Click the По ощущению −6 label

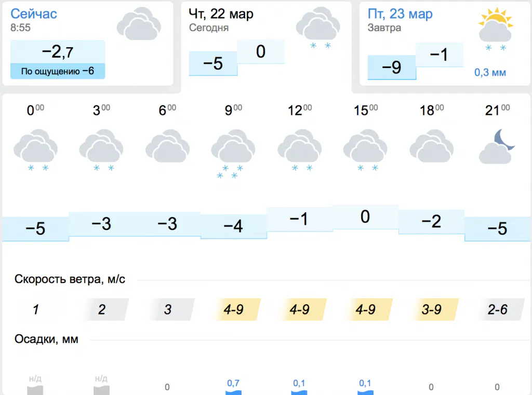pos(58,71)
